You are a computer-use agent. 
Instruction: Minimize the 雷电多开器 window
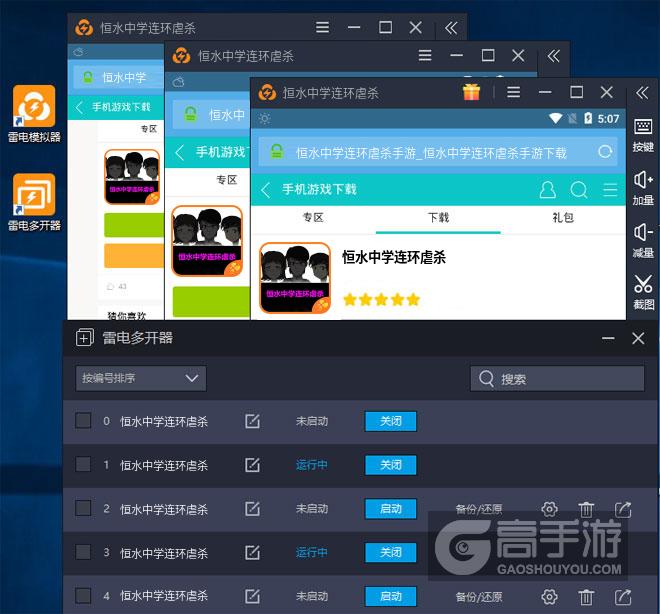coord(608,338)
